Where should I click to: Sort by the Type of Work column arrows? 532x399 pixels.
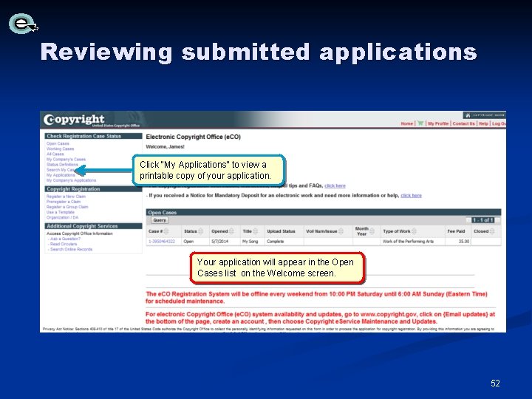414,231
